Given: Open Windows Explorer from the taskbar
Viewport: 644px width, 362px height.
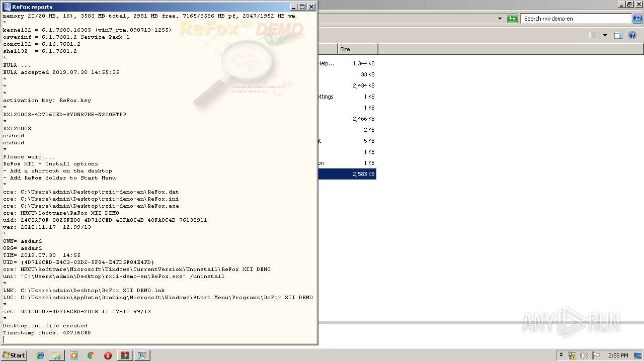Looking at the screenshot, I should coord(57,355).
